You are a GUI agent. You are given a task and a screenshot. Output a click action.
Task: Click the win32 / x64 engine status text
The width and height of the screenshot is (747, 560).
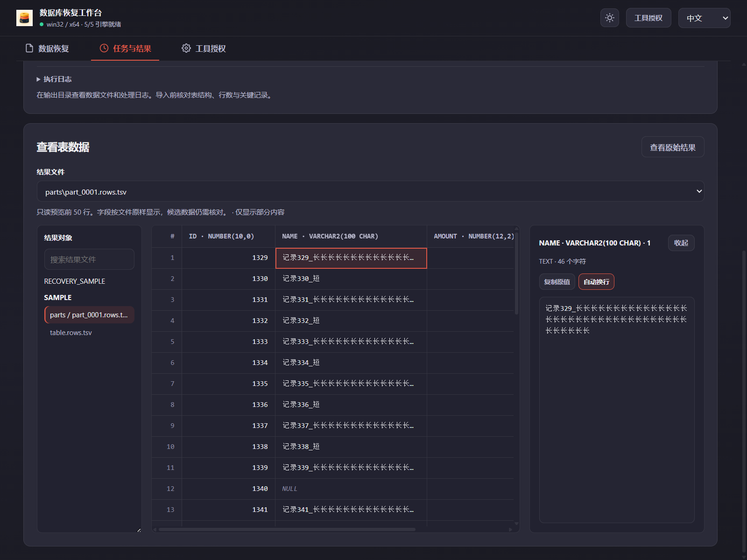[84, 24]
